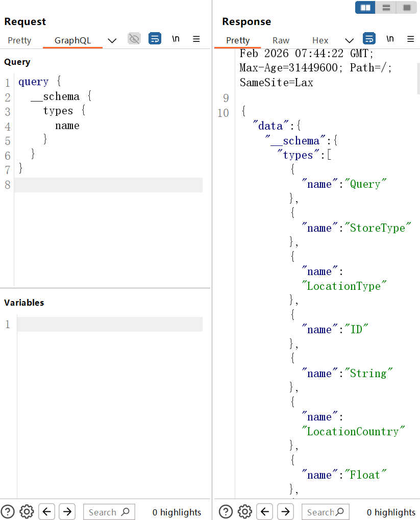Image resolution: width=420 pixels, height=520 pixels.
Task: Open the Request editor options menu
Action: point(196,39)
